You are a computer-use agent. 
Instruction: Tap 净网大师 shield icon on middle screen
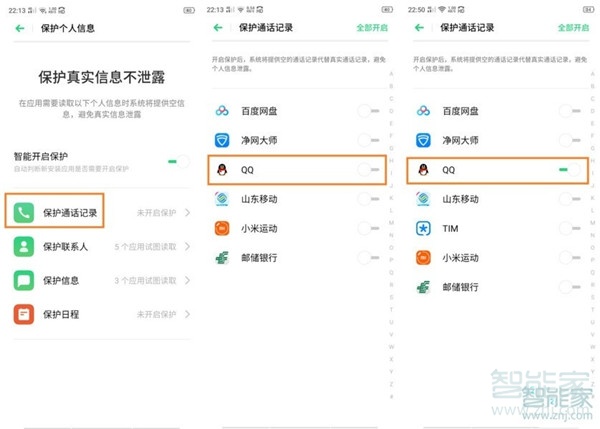tap(222, 140)
